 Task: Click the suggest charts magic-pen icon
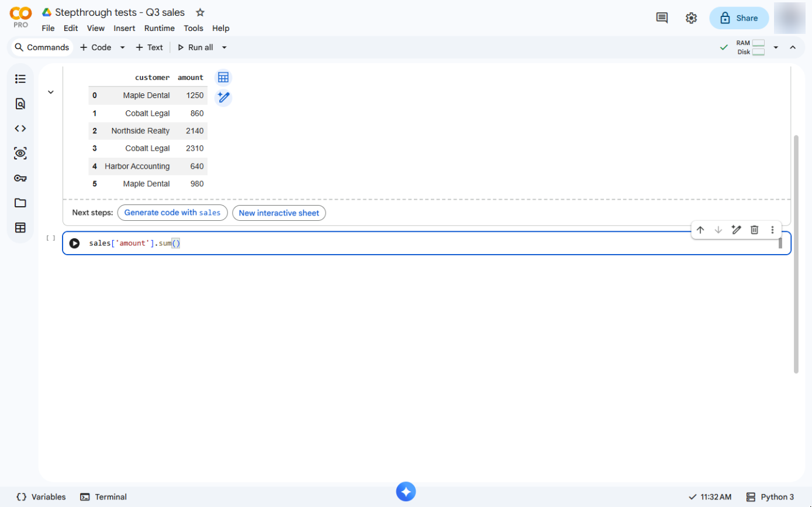(x=223, y=98)
